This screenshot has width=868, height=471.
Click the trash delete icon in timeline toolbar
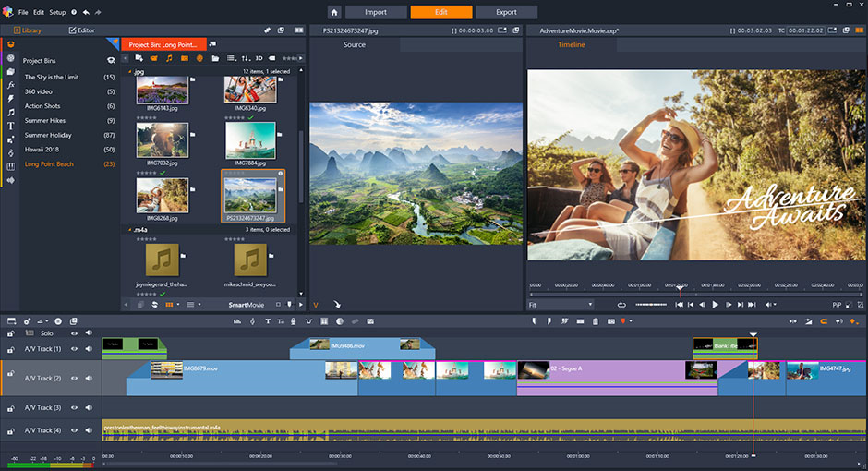coord(596,321)
